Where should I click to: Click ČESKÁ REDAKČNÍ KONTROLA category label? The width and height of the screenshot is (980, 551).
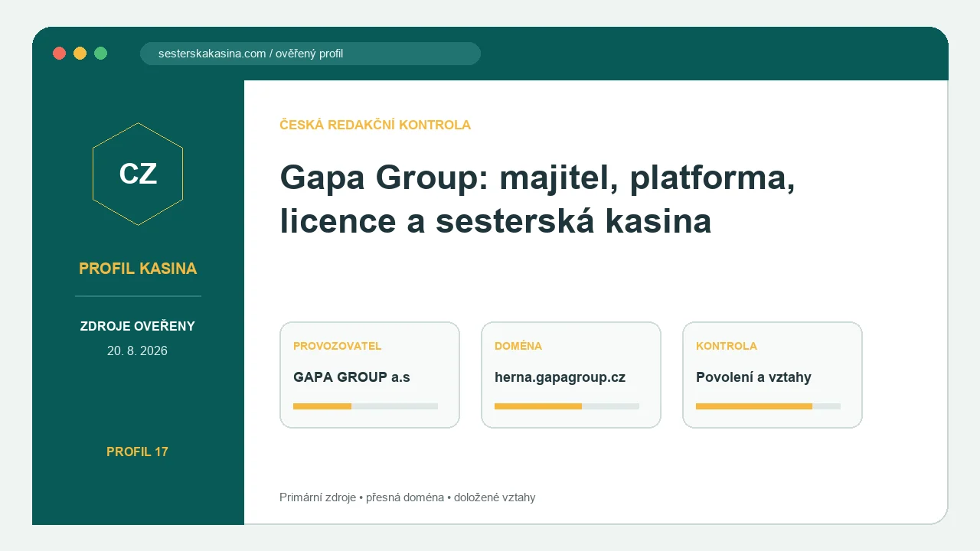point(375,125)
